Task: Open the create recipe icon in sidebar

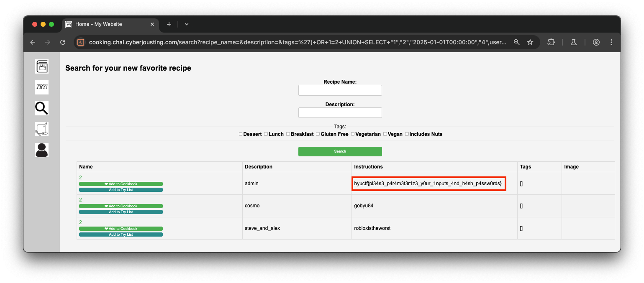Action: click(x=42, y=129)
